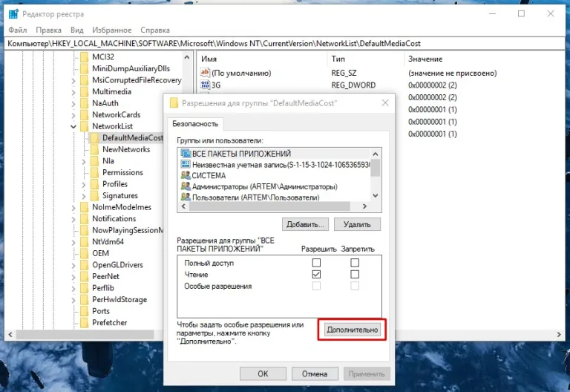Open Дополнительно advanced permissions
The image size is (570, 392).
[x=353, y=330]
